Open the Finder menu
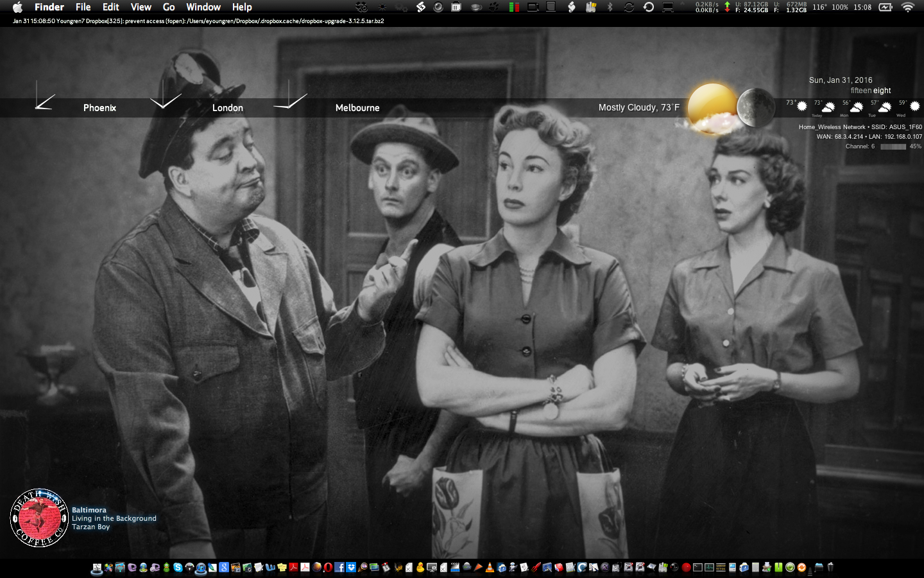 [49, 7]
